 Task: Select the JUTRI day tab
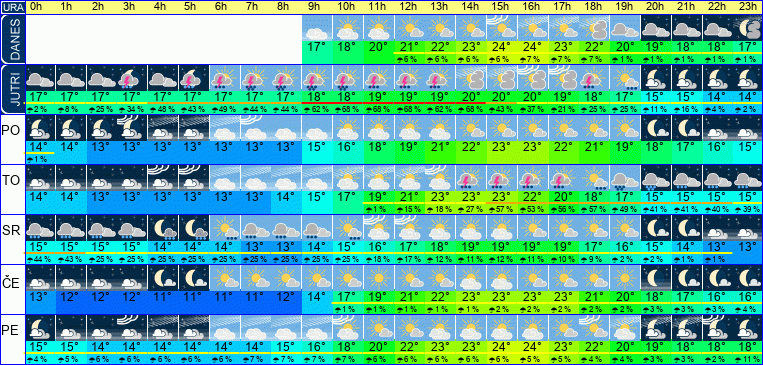[x=12, y=89]
